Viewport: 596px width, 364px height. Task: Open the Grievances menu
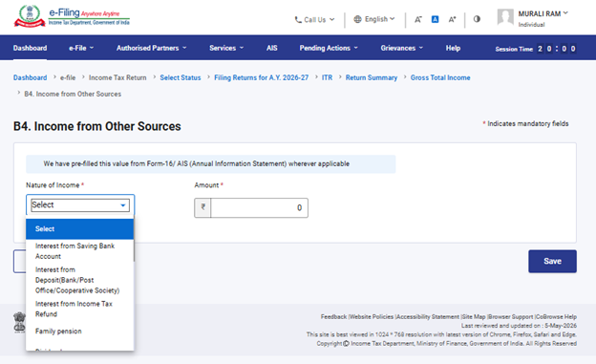pos(402,48)
